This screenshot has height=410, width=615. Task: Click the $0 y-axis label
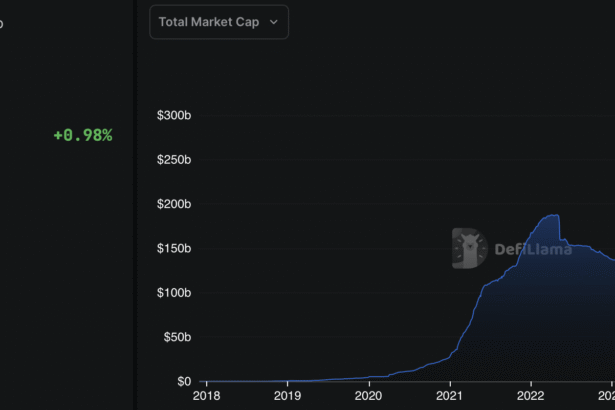pyautogui.click(x=183, y=381)
